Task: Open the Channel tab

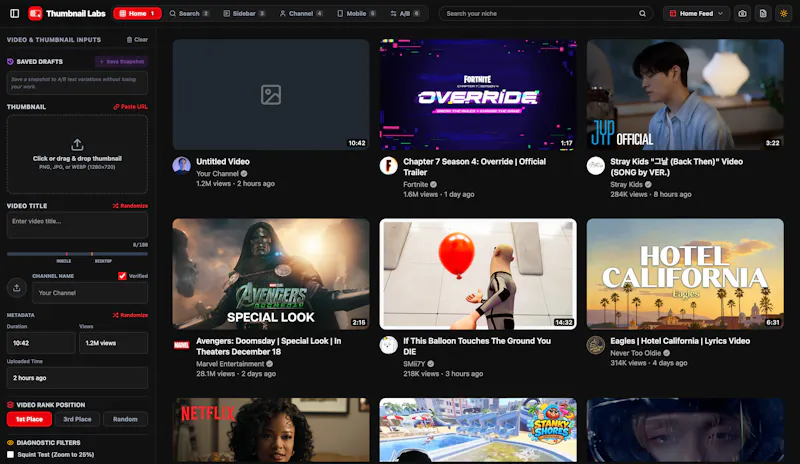Action: pyautogui.click(x=301, y=13)
